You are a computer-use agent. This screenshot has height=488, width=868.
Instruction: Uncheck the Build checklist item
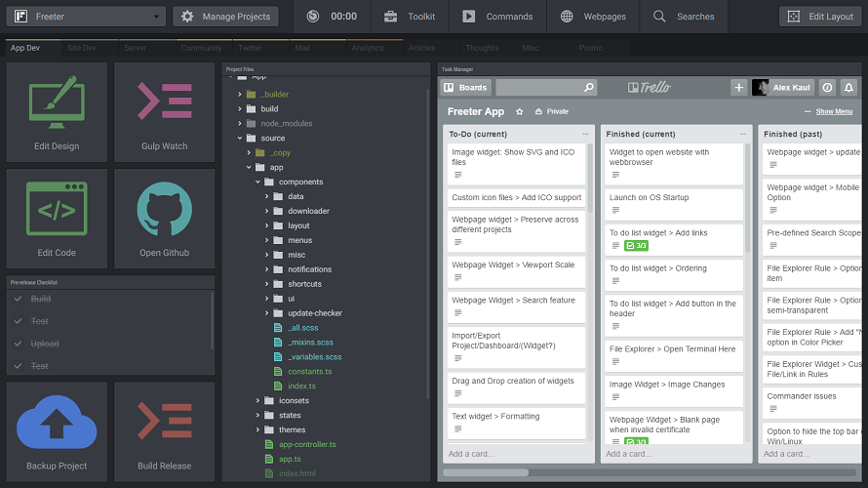coord(19,299)
